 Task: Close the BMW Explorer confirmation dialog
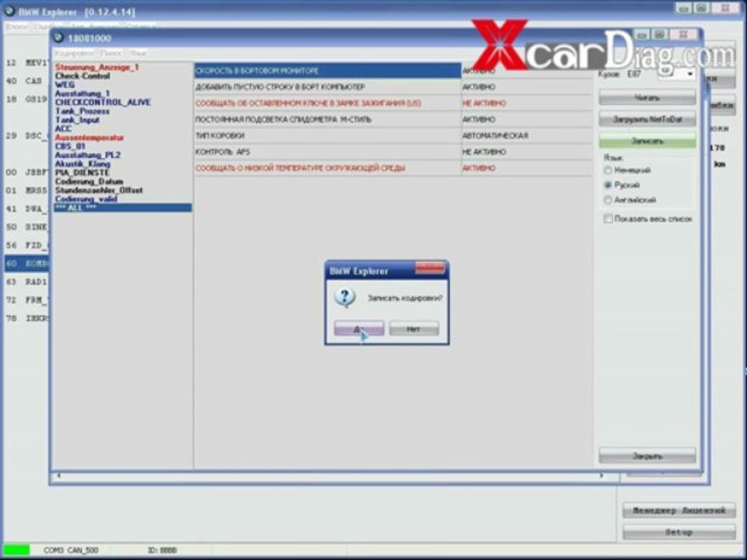point(430,269)
